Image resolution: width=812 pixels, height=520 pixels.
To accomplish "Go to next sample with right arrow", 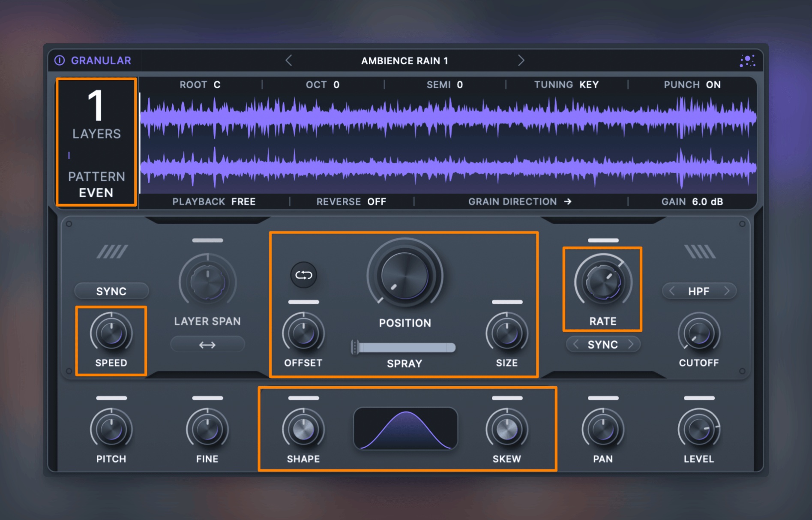I will click(x=521, y=60).
